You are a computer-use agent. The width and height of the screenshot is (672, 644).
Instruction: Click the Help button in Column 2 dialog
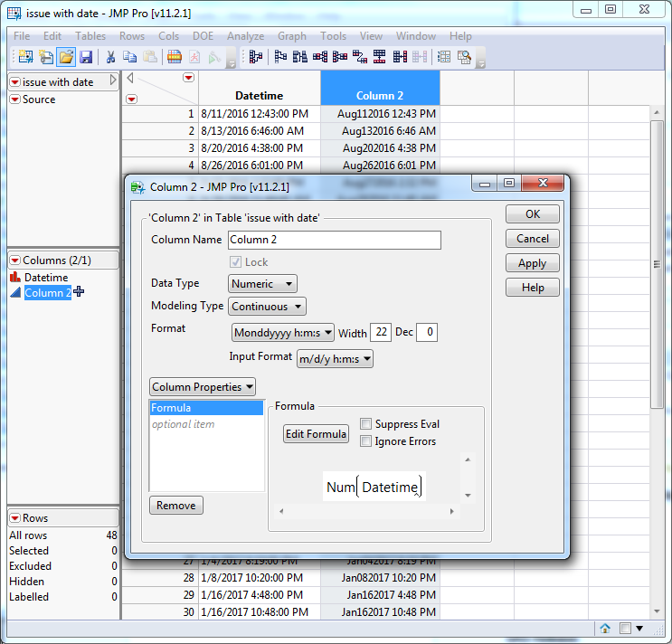pos(533,287)
